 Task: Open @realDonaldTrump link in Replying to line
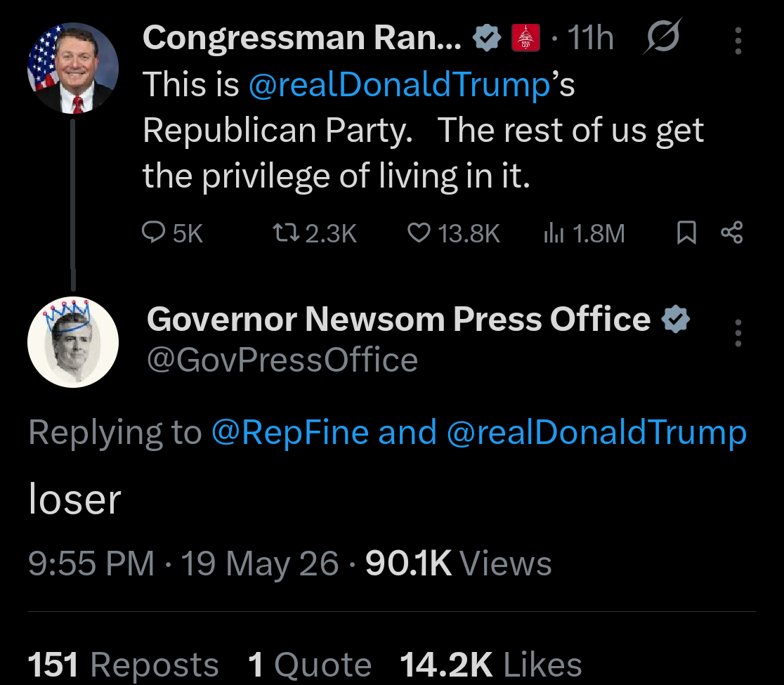[x=596, y=432]
